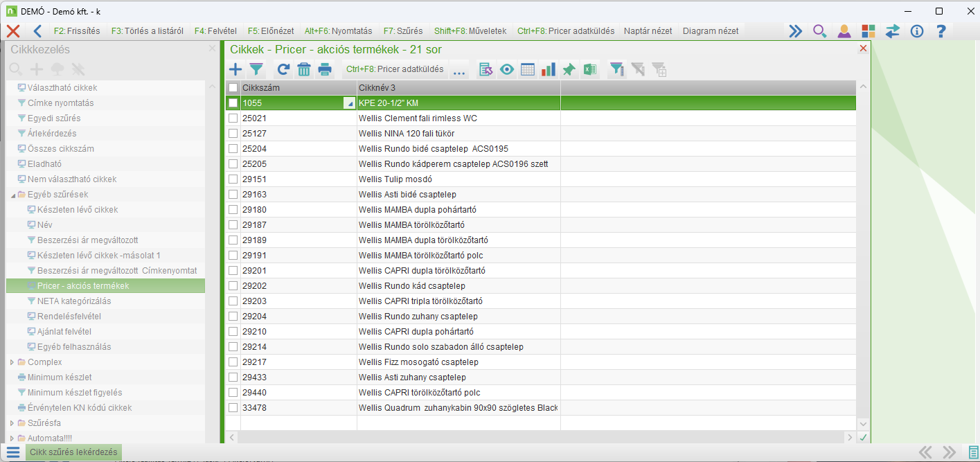Toggle the select-all checkbox in header
The height and width of the screenshot is (462, 980).
(x=233, y=88)
